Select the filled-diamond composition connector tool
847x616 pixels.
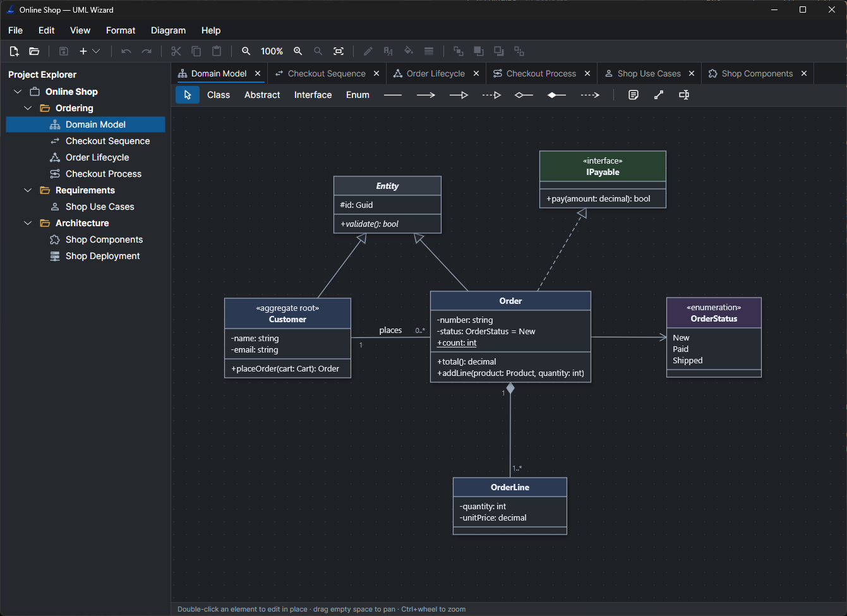pos(557,95)
